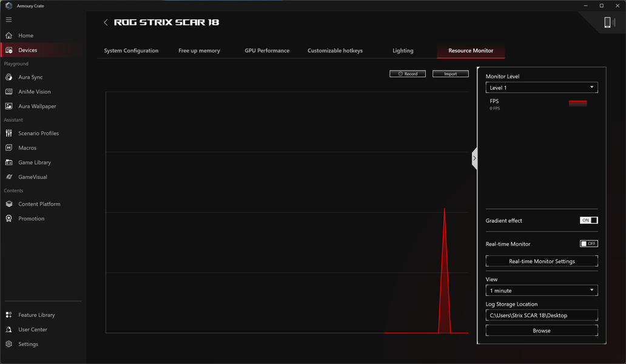Click the User Center bell icon
The width and height of the screenshot is (626, 364).
pyautogui.click(x=8, y=329)
